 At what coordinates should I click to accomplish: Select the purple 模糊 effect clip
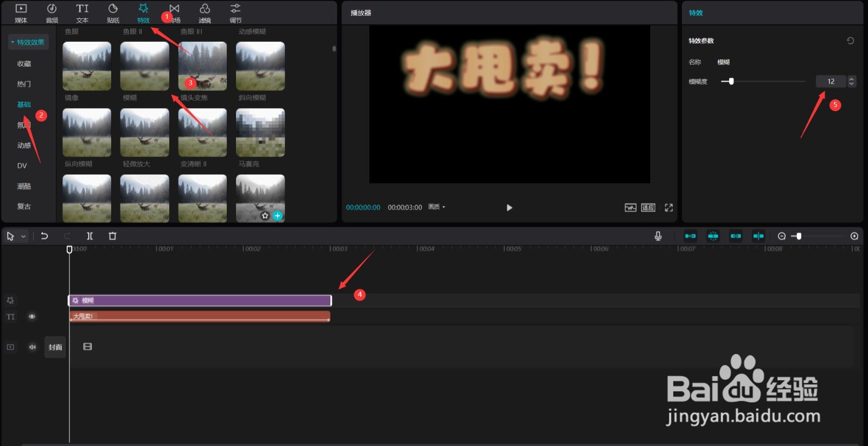coord(200,301)
